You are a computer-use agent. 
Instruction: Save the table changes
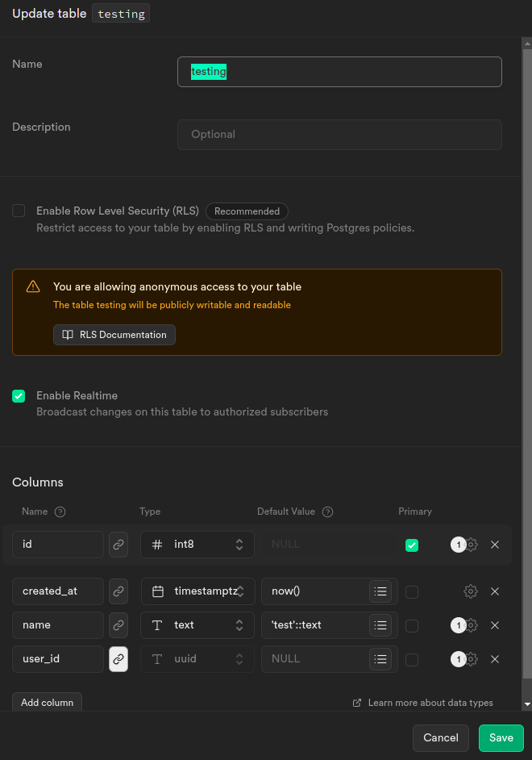pyautogui.click(x=501, y=737)
